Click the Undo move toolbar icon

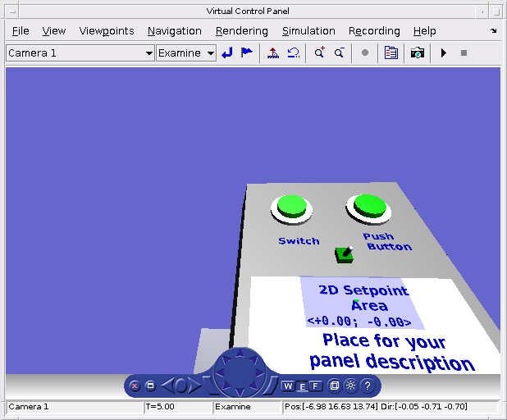click(293, 52)
